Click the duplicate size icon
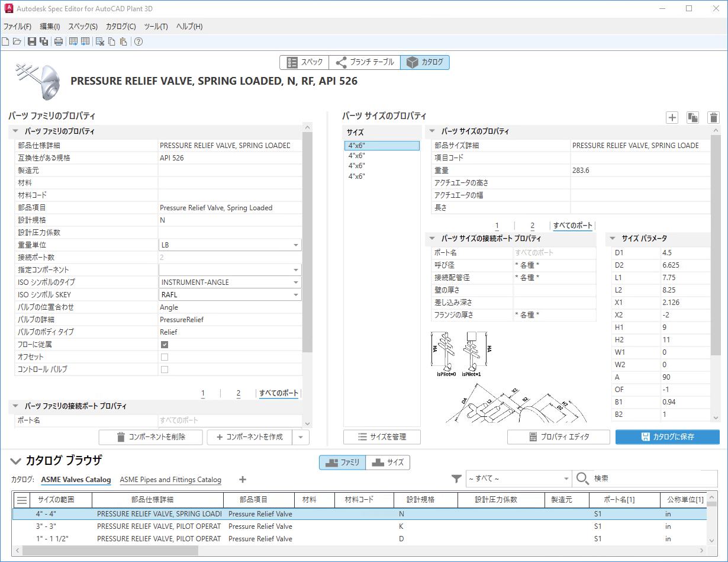 692,117
